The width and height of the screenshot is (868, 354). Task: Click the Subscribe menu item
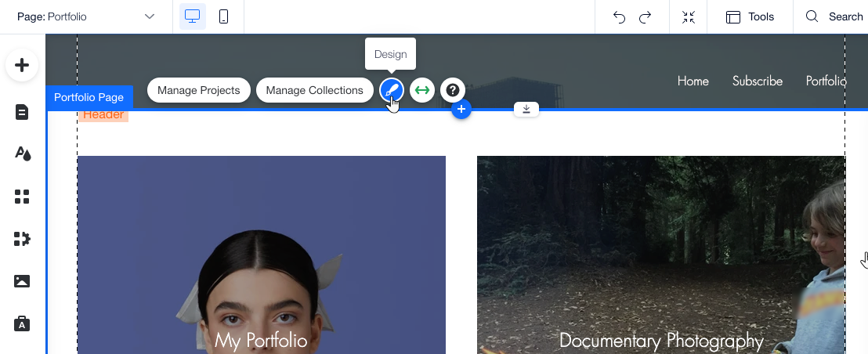[758, 81]
